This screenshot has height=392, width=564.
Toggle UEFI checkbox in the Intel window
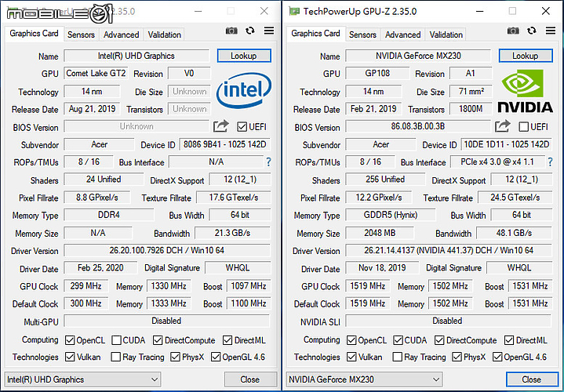(x=242, y=127)
